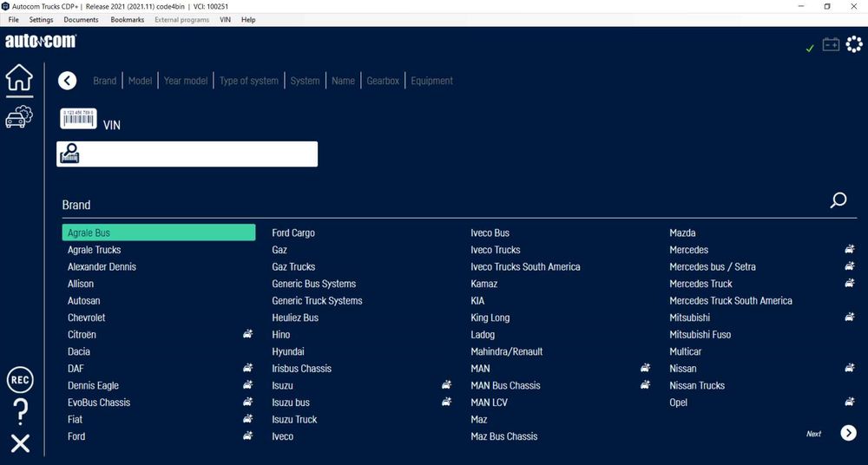This screenshot has width=868, height=465.
Task: Click the dotted circle loading icon
Action: tap(854, 44)
